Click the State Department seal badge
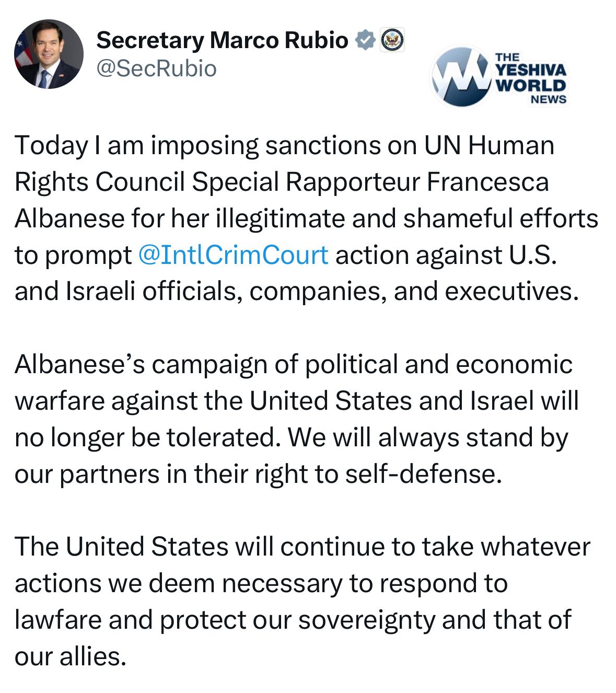This screenshot has width=616, height=693. pos(392,40)
